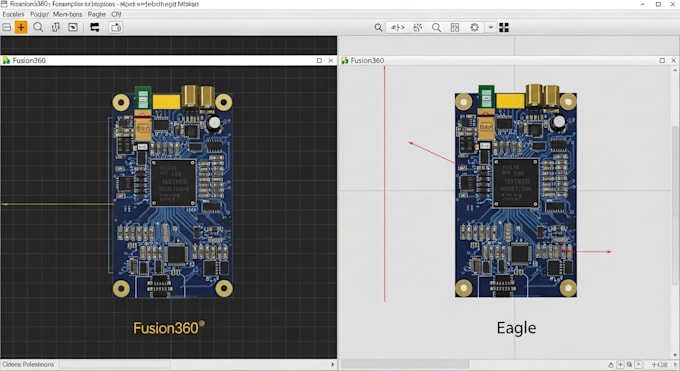This screenshot has height=371, width=680.
Task: Select the right Fusion360 pane title tab
Action: pos(367,60)
